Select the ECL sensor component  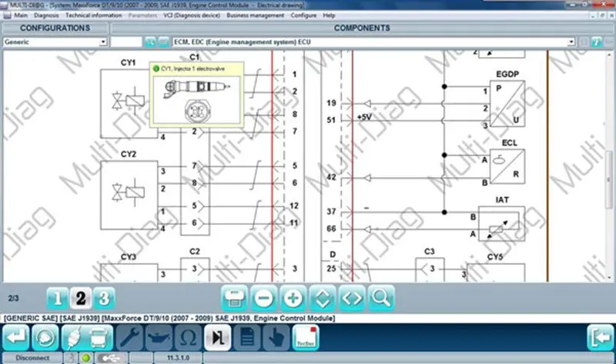(x=507, y=166)
